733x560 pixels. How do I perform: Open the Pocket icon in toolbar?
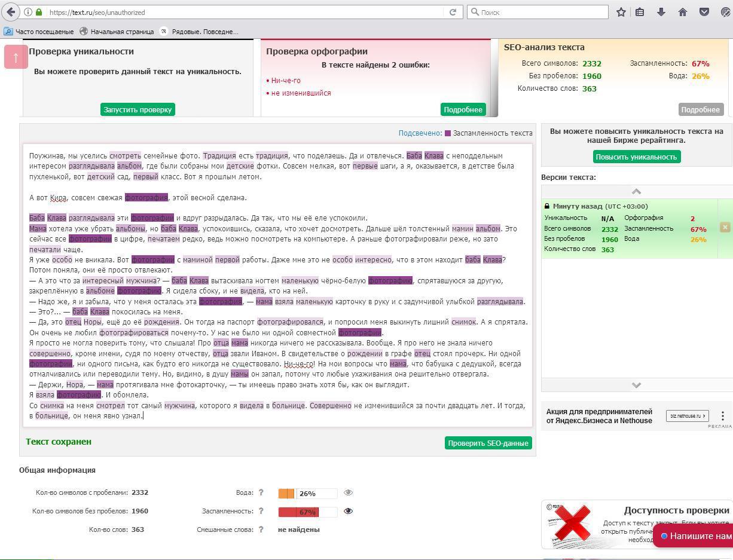click(704, 12)
